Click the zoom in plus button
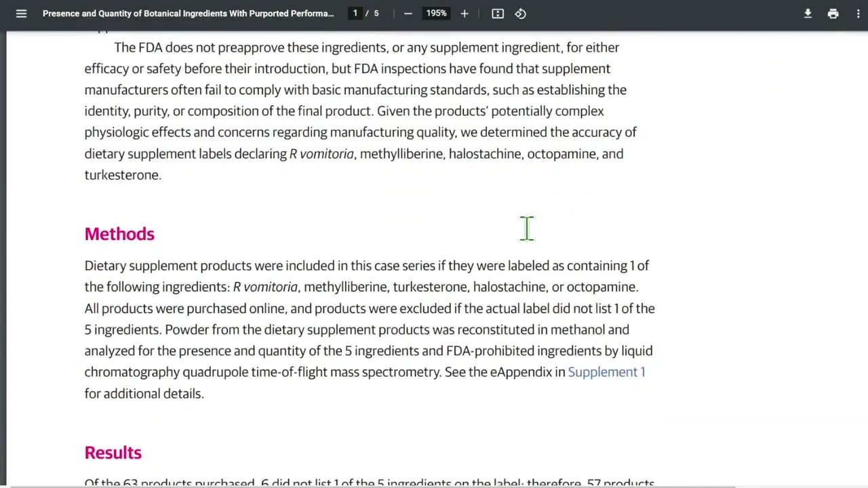The image size is (868, 488). tap(465, 14)
